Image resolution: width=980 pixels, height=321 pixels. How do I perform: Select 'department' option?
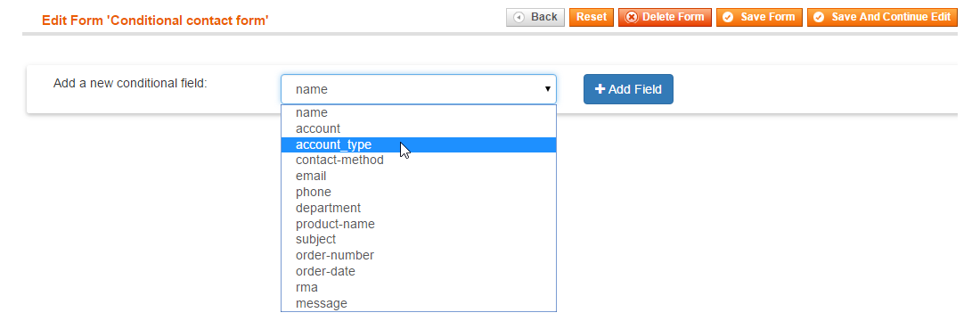419,208
